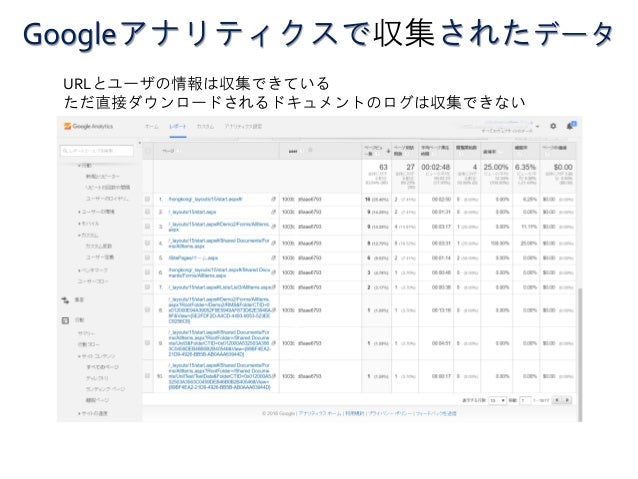Open row 2 page in new window icon
The height and width of the screenshot is (479, 638).
click(274, 212)
